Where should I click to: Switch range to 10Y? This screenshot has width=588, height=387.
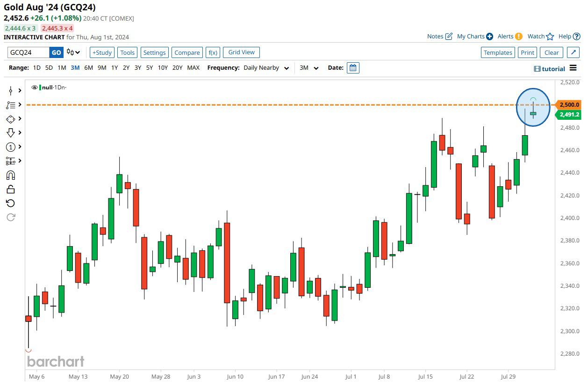pyautogui.click(x=163, y=68)
